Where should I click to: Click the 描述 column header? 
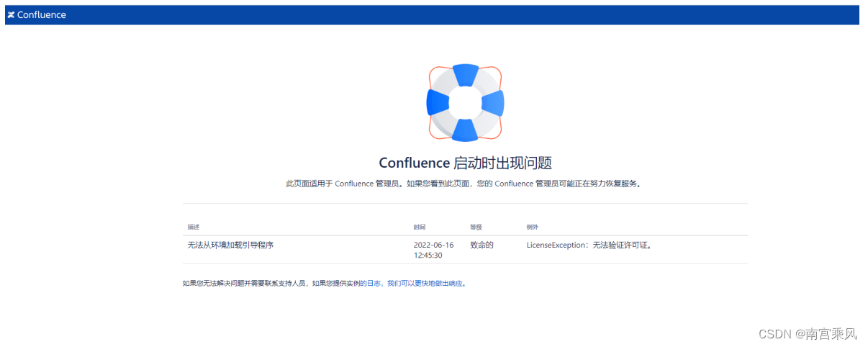tap(194, 227)
